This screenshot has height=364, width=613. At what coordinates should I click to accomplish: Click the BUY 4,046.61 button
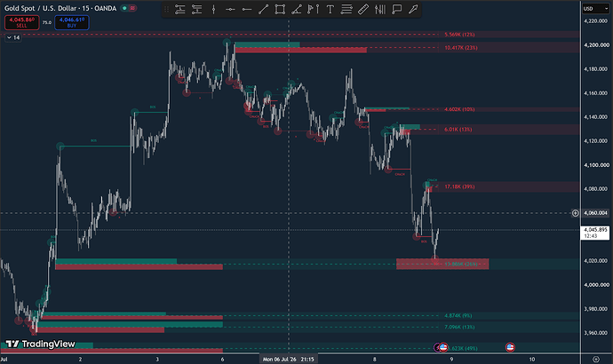[72, 22]
